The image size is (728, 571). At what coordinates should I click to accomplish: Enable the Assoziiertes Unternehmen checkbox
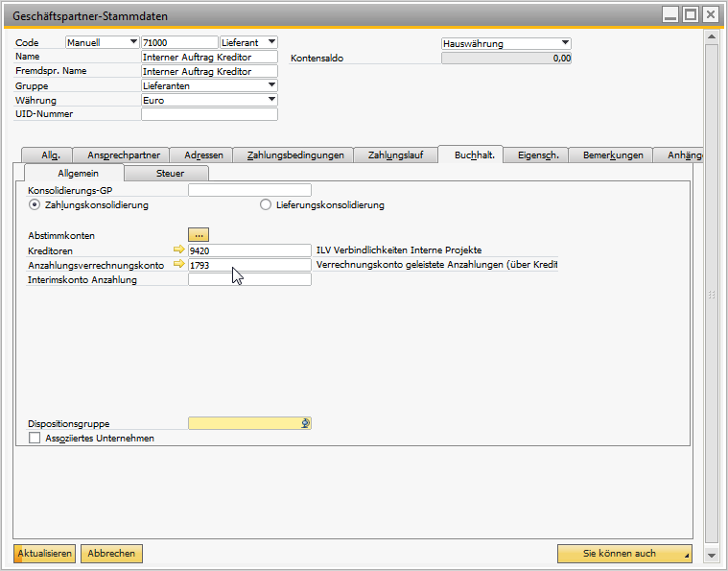tap(35, 438)
